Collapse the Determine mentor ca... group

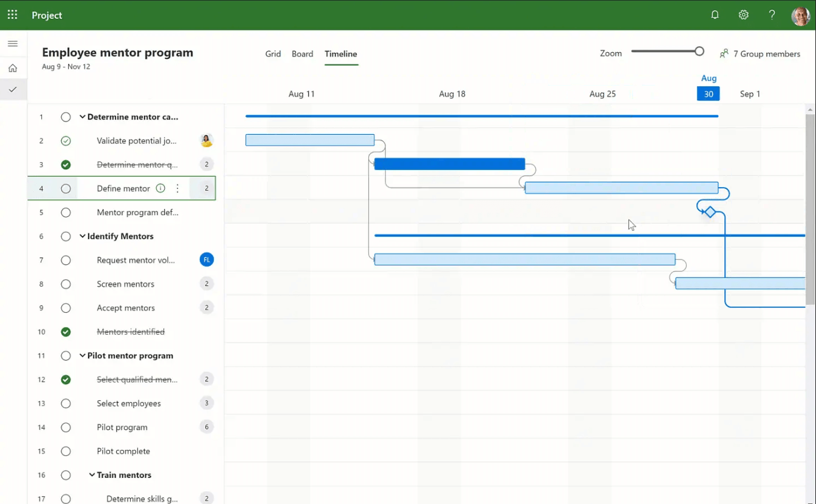(83, 117)
